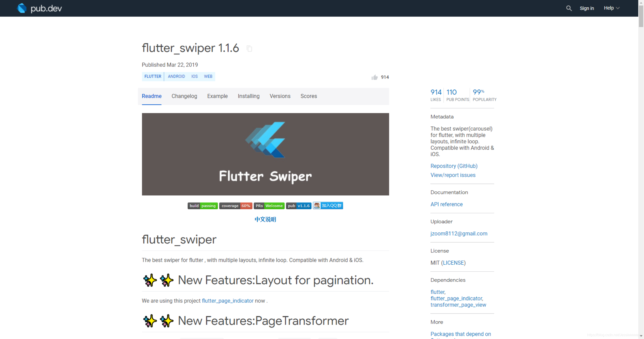The height and width of the screenshot is (339, 644).
Task: Click the PRs Welcome badge
Action: (x=269, y=206)
